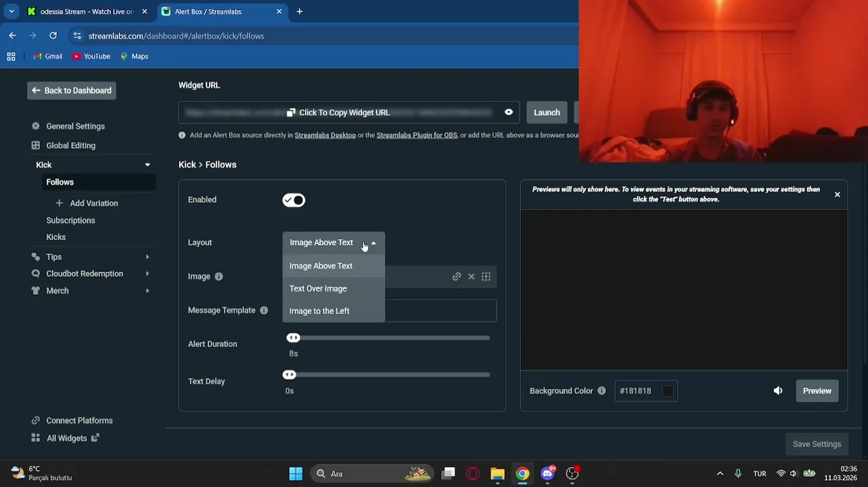The height and width of the screenshot is (487, 868).
Task: Open Kicks alert settings
Action: [x=55, y=237]
